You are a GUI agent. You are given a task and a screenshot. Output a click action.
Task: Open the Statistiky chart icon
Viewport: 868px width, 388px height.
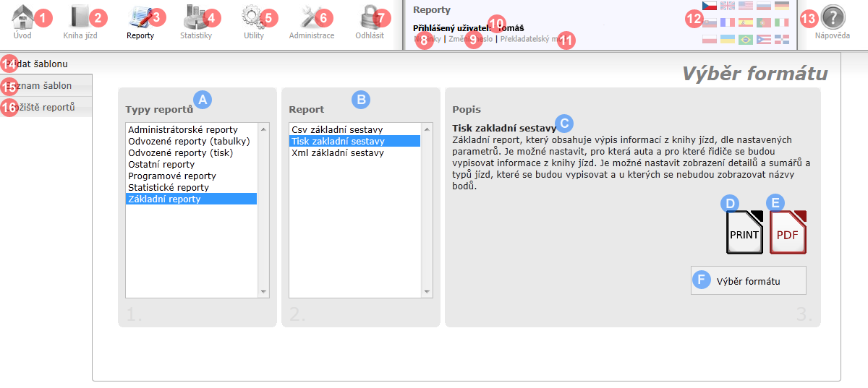coord(195,16)
